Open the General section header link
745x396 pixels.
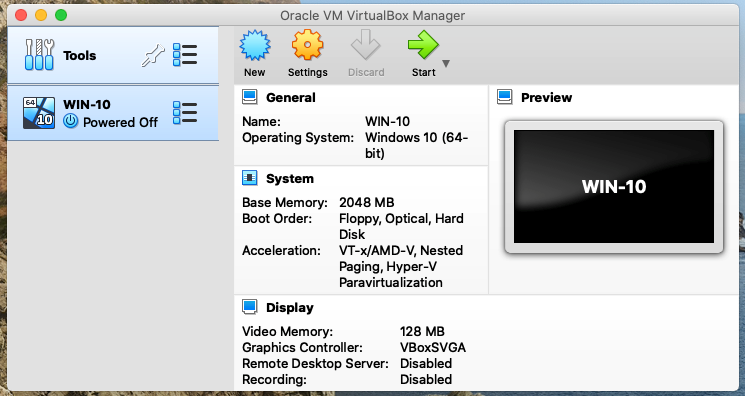290,97
